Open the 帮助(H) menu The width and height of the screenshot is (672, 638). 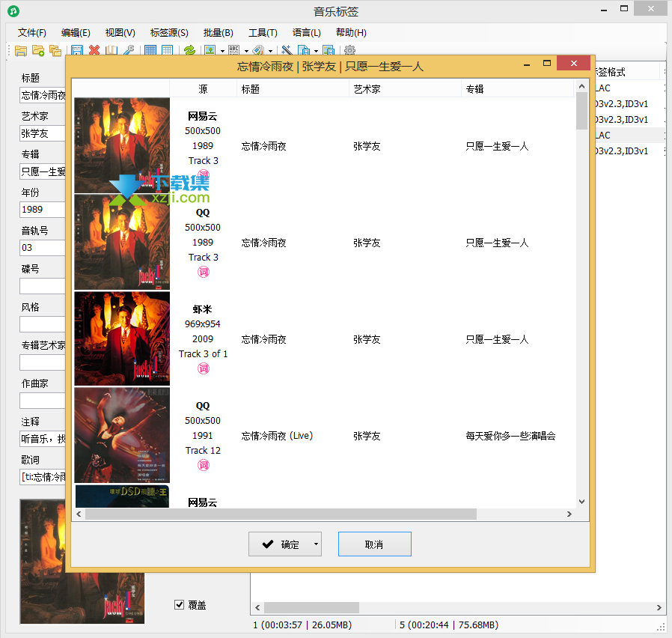coord(351,33)
